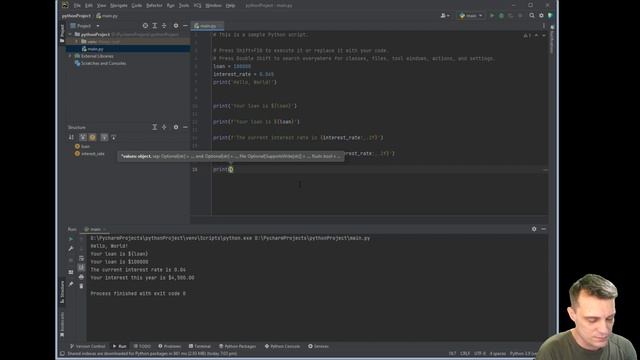Toggle scroll to end in Run console

[x=81, y=267]
